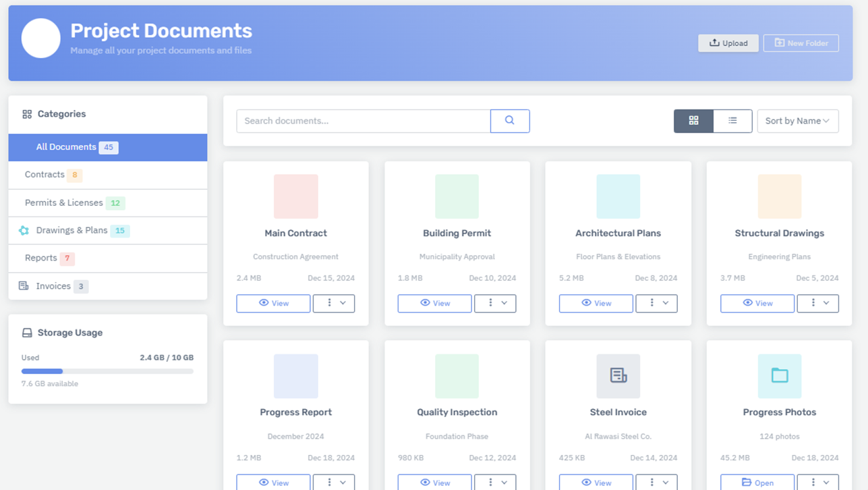
Task: Click the Drawings & Plans category icon
Action: (24, 231)
